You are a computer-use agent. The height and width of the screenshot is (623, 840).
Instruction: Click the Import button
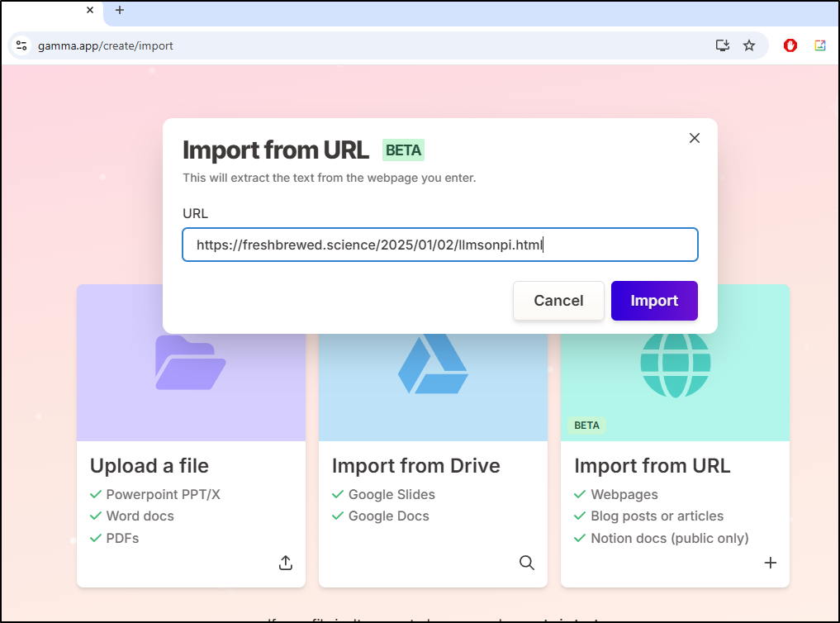point(654,301)
